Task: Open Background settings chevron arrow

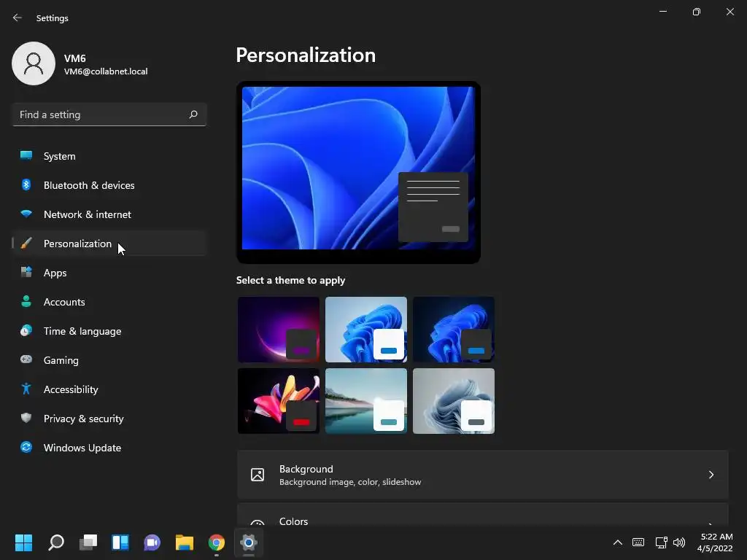Action: pos(711,475)
